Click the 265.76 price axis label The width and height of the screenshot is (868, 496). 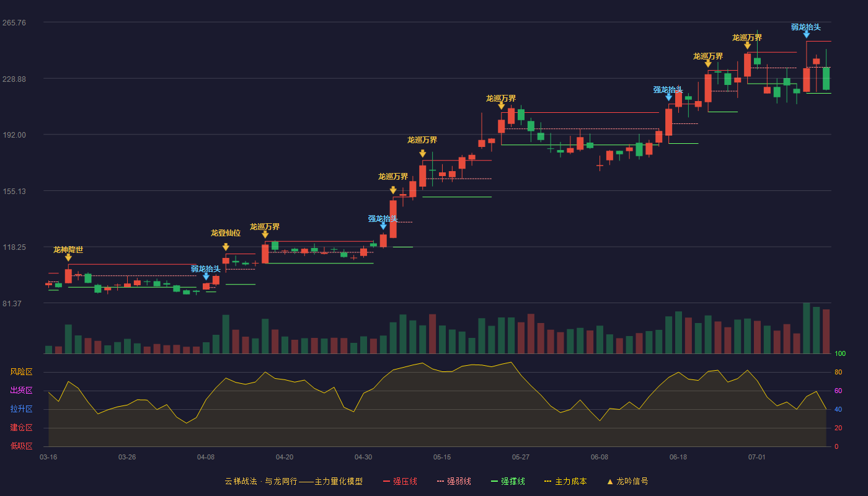(31, 23)
